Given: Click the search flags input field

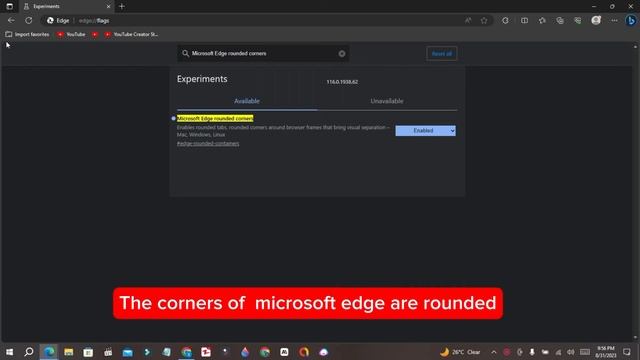Looking at the screenshot, I should click(263, 53).
